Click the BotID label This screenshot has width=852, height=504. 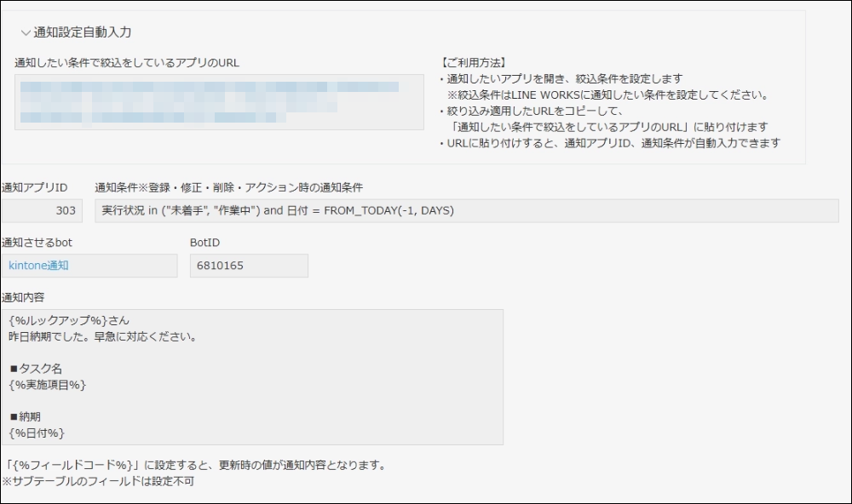[204, 243]
